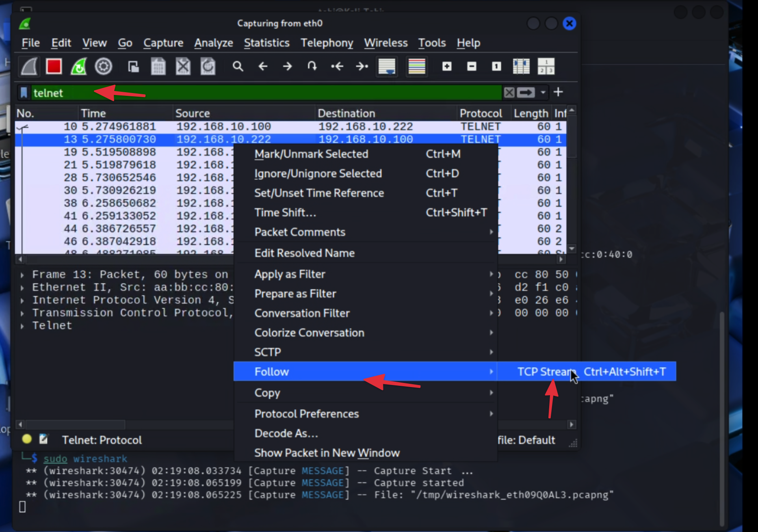This screenshot has width=758, height=532.
Task: Stop the running packet capture
Action: pyautogui.click(x=54, y=66)
